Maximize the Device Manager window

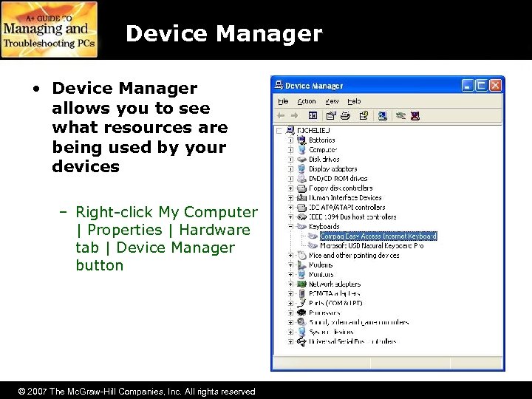(x=481, y=86)
